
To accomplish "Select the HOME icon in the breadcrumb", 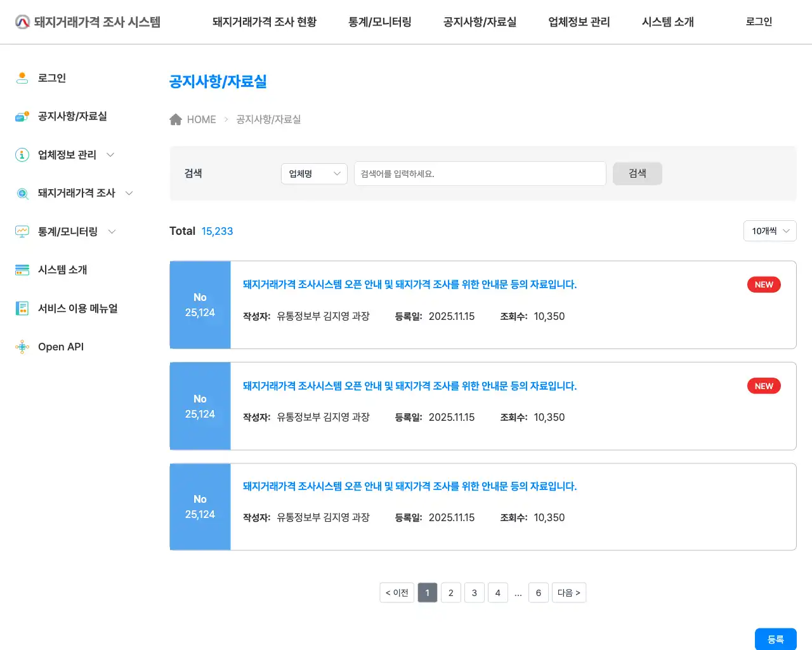I will pos(176,119).
